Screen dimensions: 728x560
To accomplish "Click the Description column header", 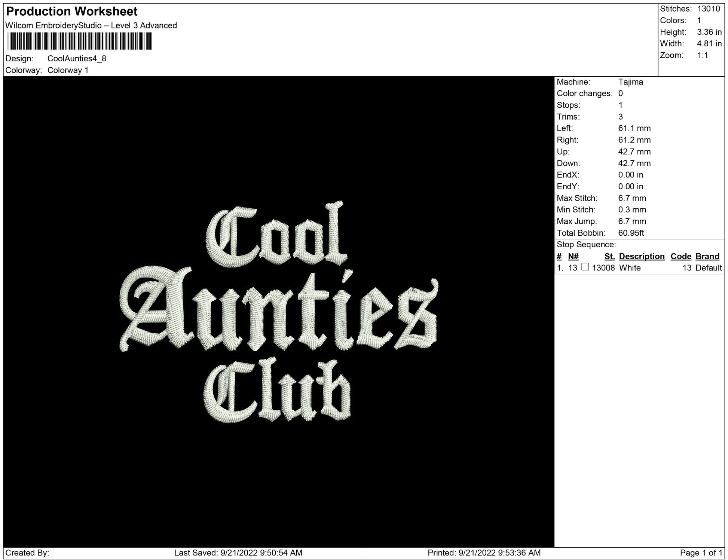I will point(642,256).
